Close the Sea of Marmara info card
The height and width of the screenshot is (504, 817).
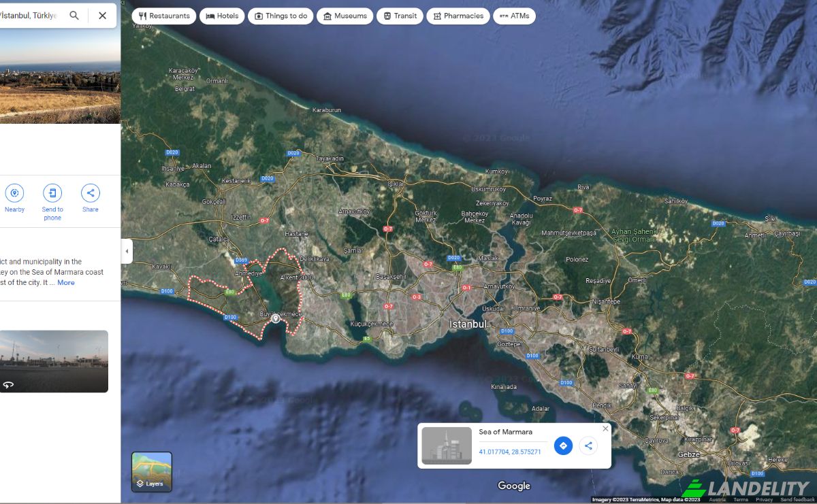point(605,429)
